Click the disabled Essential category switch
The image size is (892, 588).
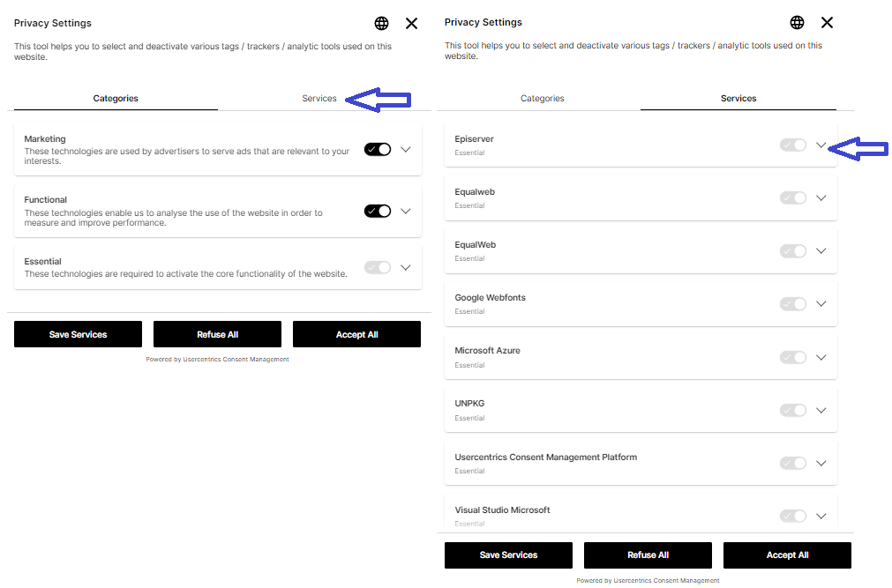click(x=378, y=267)
